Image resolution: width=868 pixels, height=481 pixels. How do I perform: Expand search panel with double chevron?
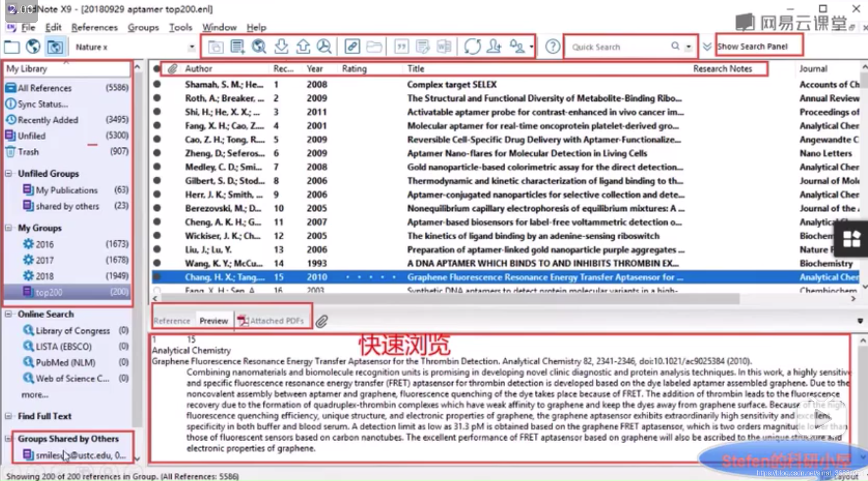707,47
